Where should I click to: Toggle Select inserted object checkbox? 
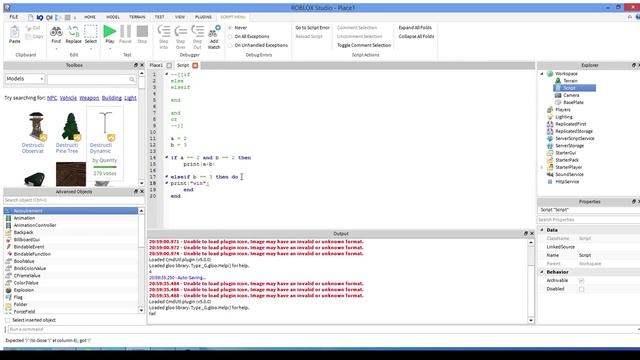(8, 320)
